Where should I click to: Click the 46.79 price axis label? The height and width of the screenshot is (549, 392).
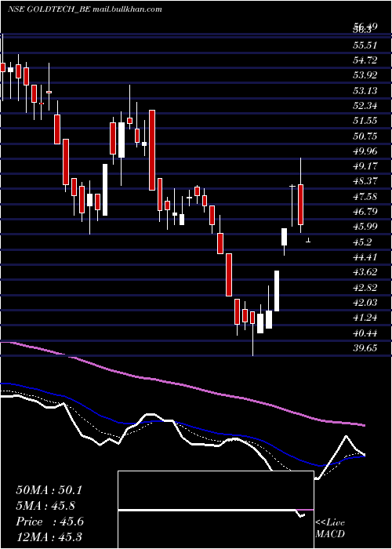(365, 212)
